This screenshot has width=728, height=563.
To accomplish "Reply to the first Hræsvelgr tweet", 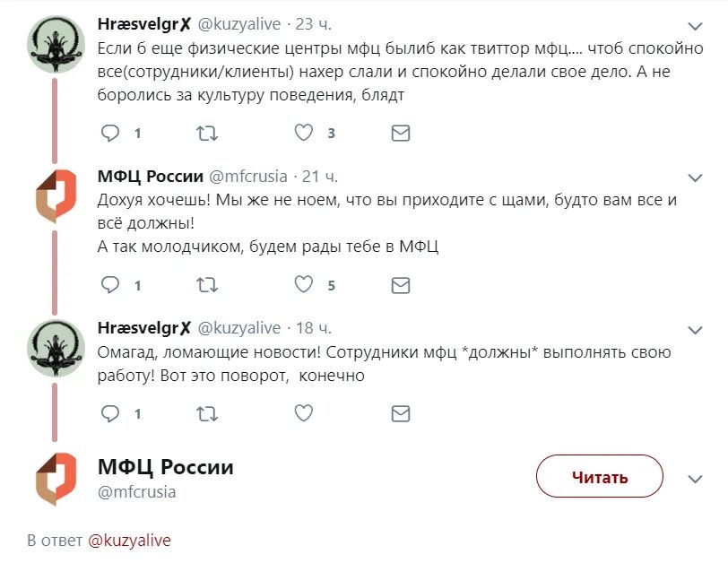I will [111, 134].
